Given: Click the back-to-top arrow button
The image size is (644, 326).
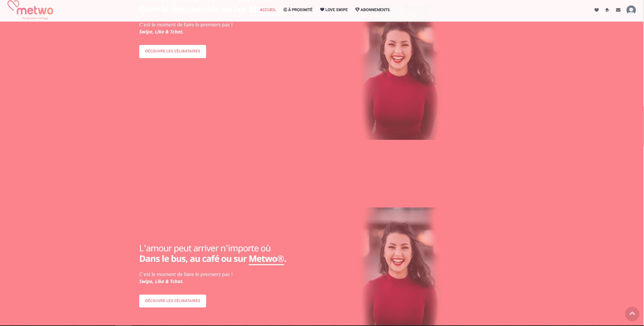Looking at the screenshot, I should pyautogui.click(x=632, y=314).
